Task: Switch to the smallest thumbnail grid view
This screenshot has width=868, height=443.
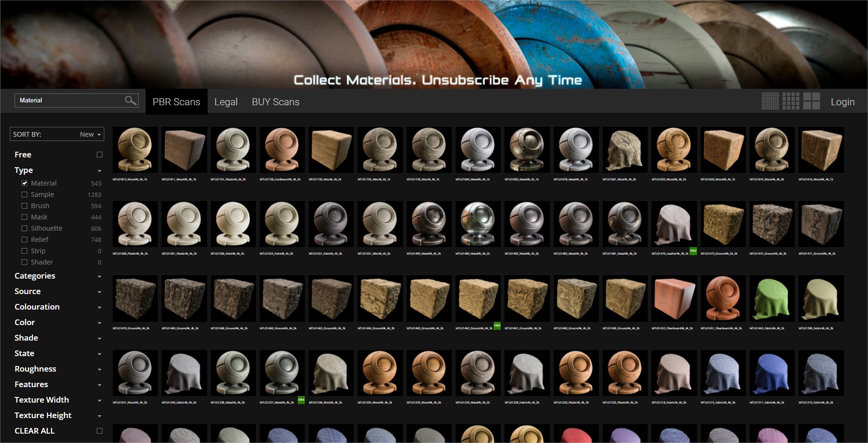Action: [770, 101]
